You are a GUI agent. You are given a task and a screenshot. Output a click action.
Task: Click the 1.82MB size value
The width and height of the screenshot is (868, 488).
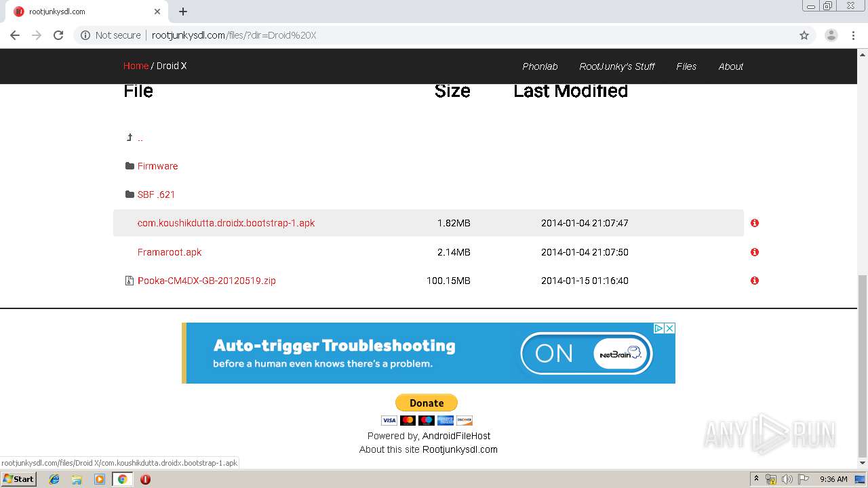[454, 223]
